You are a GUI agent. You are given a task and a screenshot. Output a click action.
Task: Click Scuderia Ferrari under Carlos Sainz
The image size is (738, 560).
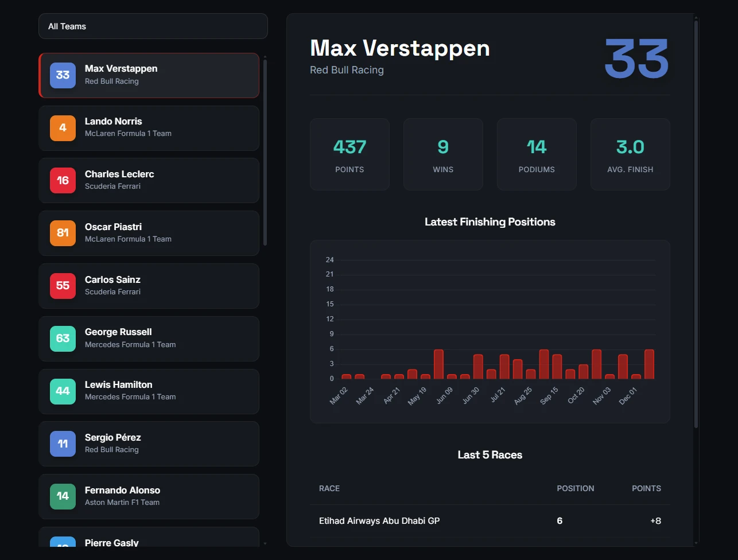112,292
